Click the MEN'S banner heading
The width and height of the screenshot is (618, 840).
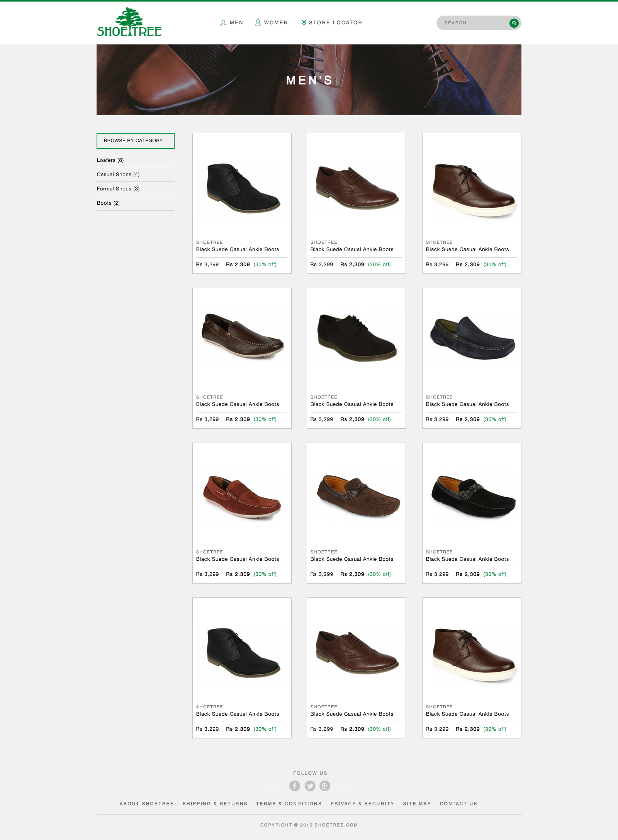point(309,80)
